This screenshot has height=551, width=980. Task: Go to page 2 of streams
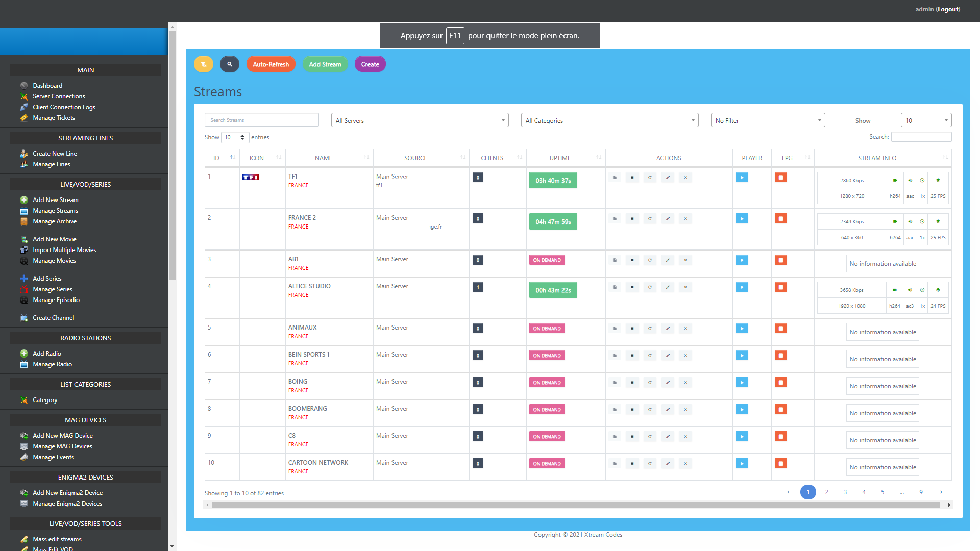(827, 492)
